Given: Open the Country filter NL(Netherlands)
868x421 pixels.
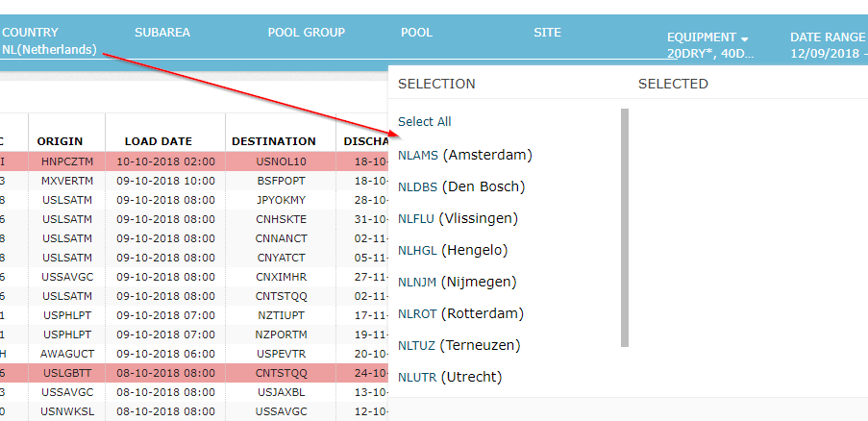Looking at the screenshot, I should point(49,49).
